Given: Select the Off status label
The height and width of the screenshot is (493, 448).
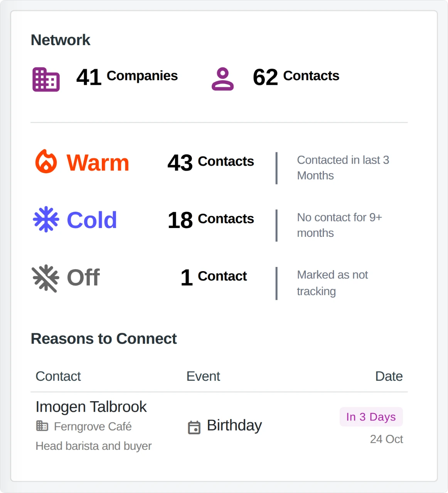Looking at the screenshot, I should [83, 277].
